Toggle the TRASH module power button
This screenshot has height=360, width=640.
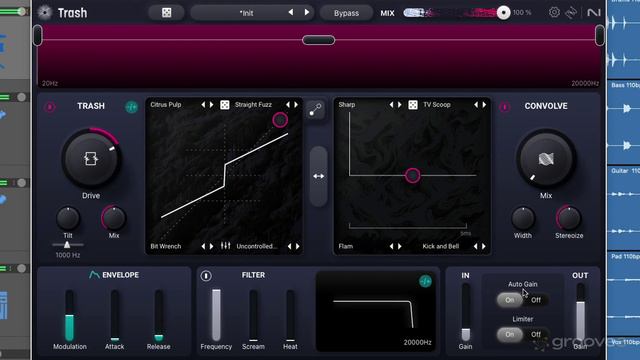pos(50,107)
